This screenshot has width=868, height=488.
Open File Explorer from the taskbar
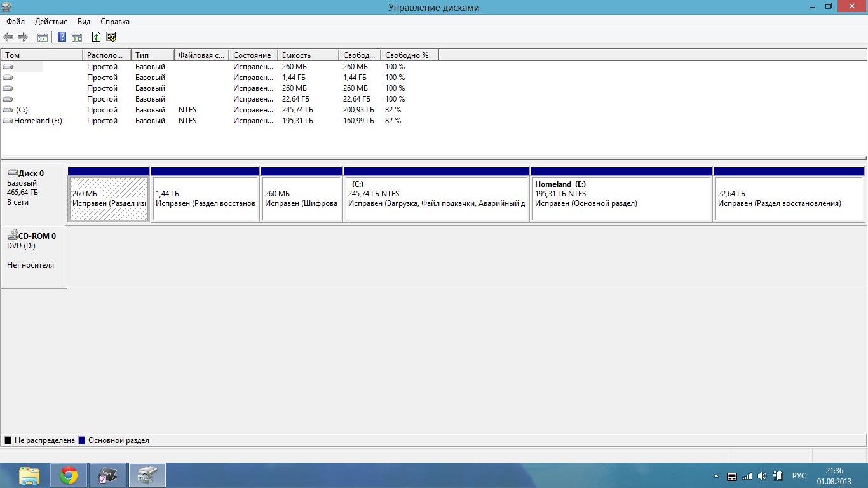[x=29, y=475]
